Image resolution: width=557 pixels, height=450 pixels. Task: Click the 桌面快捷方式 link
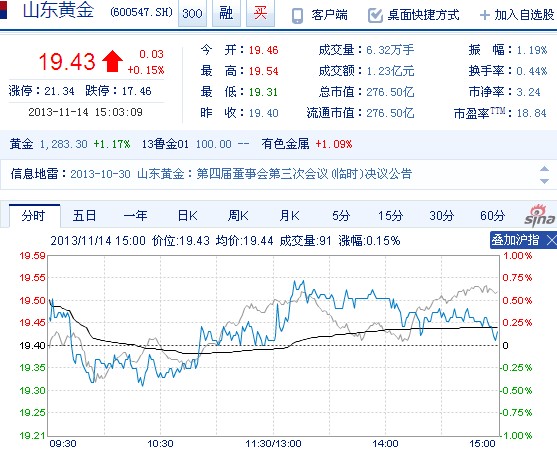[x=423, y=15]
